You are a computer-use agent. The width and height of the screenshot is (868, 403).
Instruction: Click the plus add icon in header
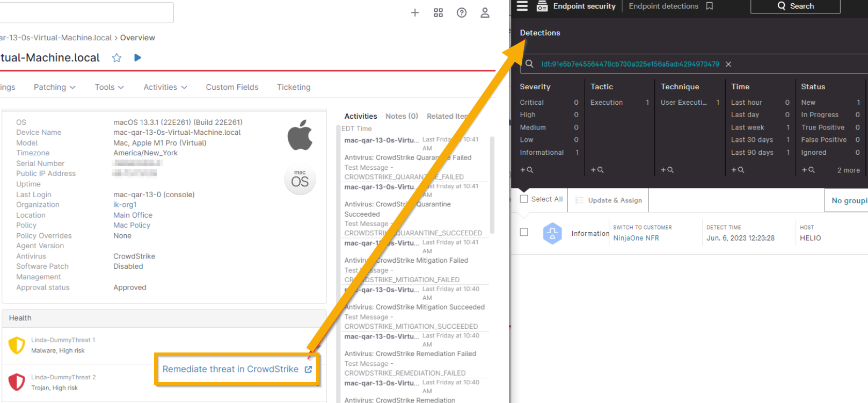click(415, 12)
